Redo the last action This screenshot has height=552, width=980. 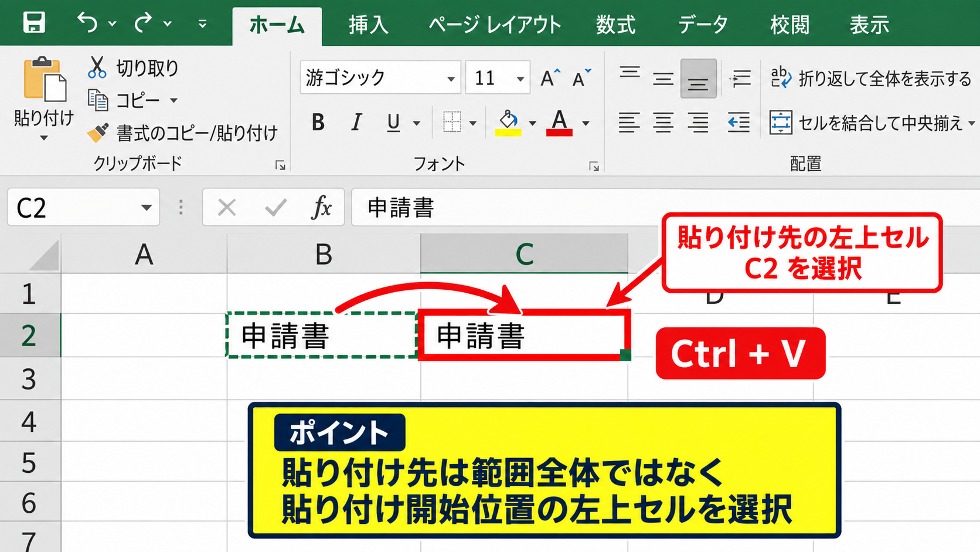(x=142, y=23)
